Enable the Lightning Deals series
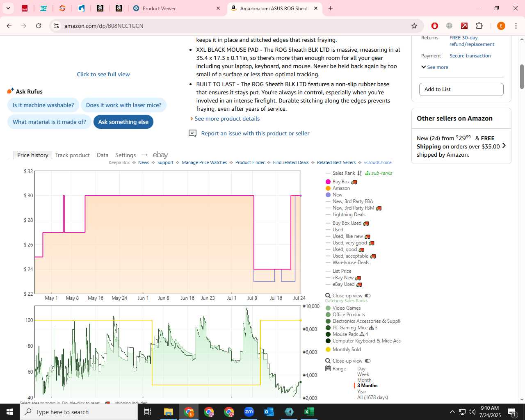525x420 pixels. 345,215
